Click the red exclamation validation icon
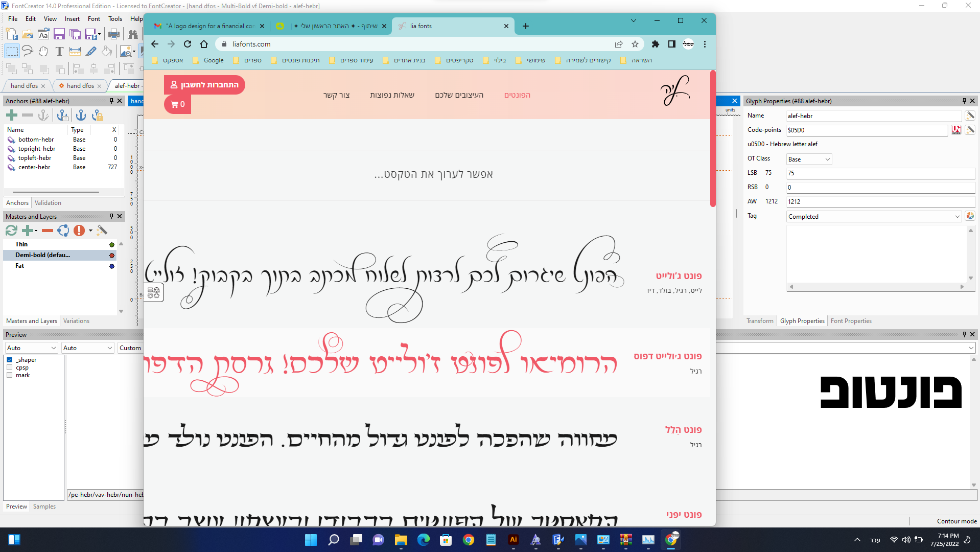The image size is (980, 552). [79, 231]
